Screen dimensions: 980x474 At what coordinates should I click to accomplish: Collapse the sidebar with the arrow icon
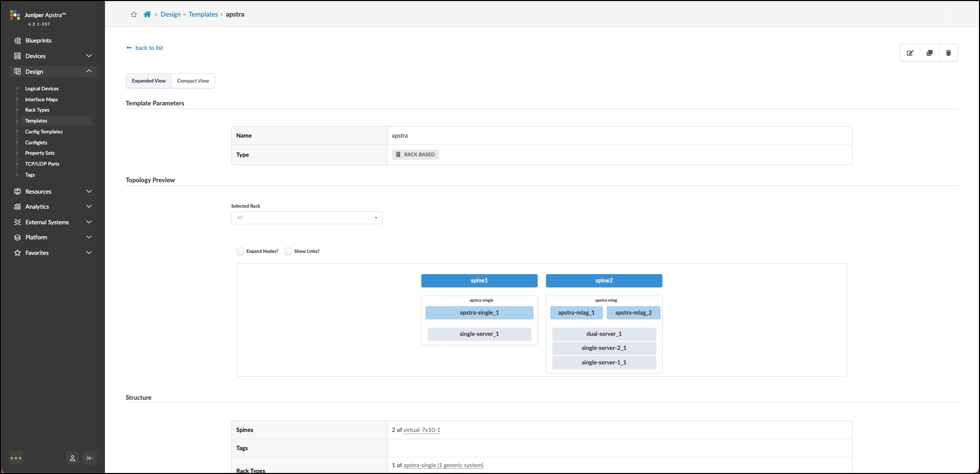point(90,458)
